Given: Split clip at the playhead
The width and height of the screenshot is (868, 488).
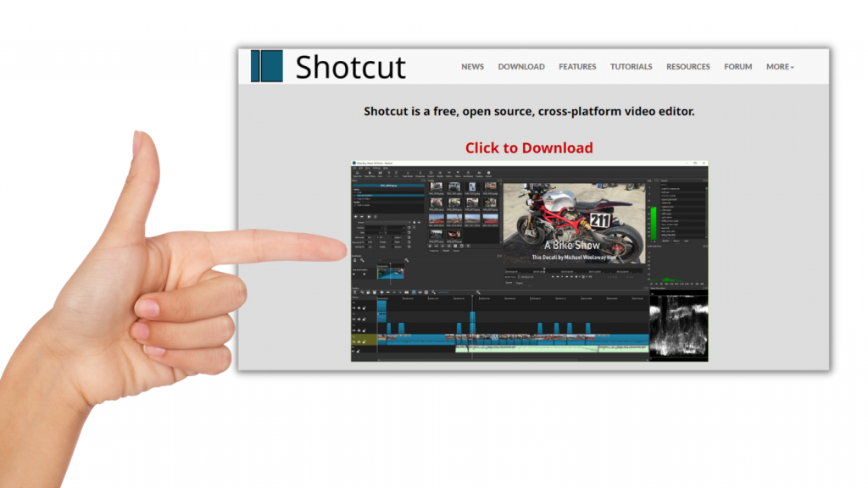Looking at the screenshot, I should click(407, 292).
